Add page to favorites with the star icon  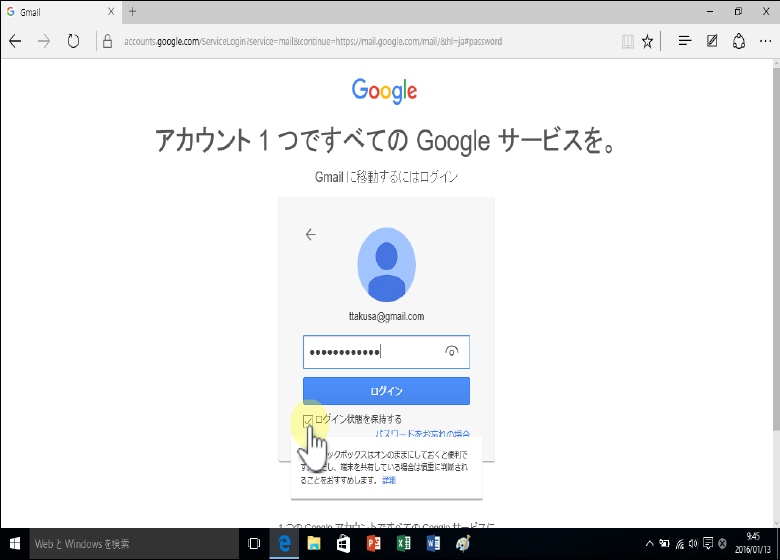[x=647, y=41]
